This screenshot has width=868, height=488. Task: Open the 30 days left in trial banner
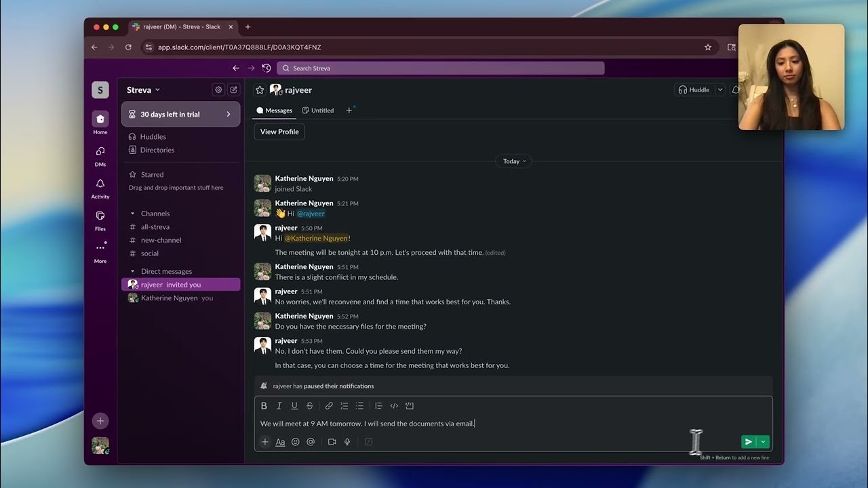click(181, 115)
